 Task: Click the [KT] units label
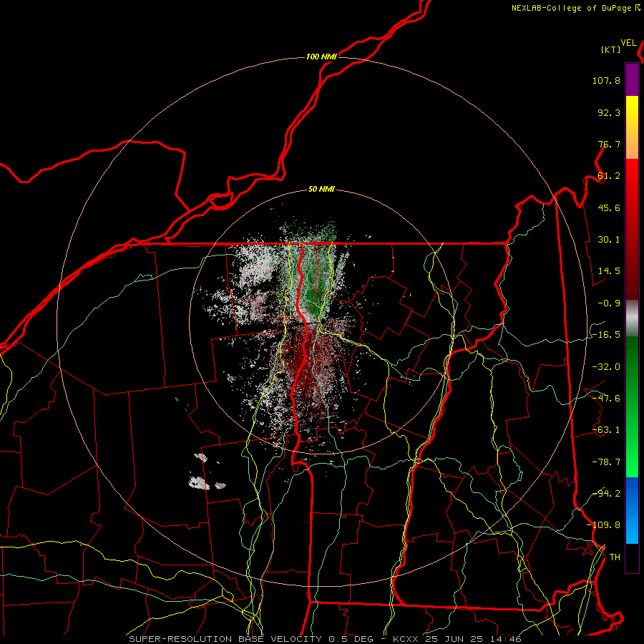pyautogui.click(x=611, y=49)
